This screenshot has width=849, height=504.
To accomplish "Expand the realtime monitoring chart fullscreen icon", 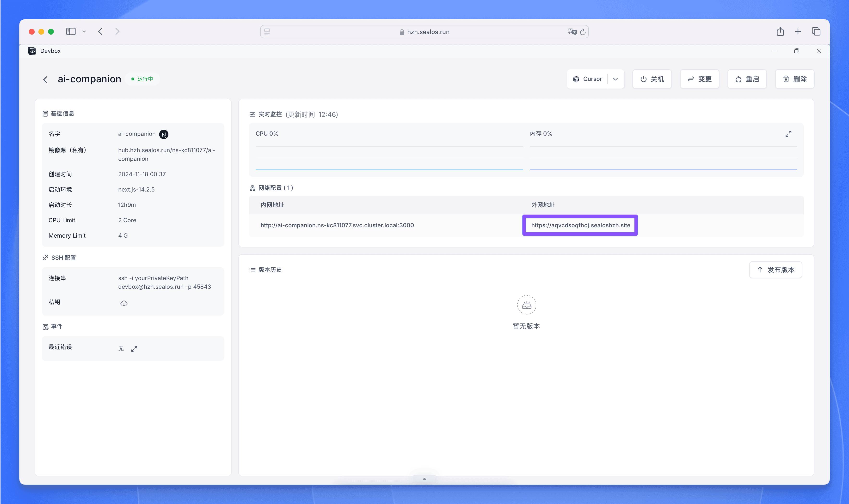I will coord(788,134).
